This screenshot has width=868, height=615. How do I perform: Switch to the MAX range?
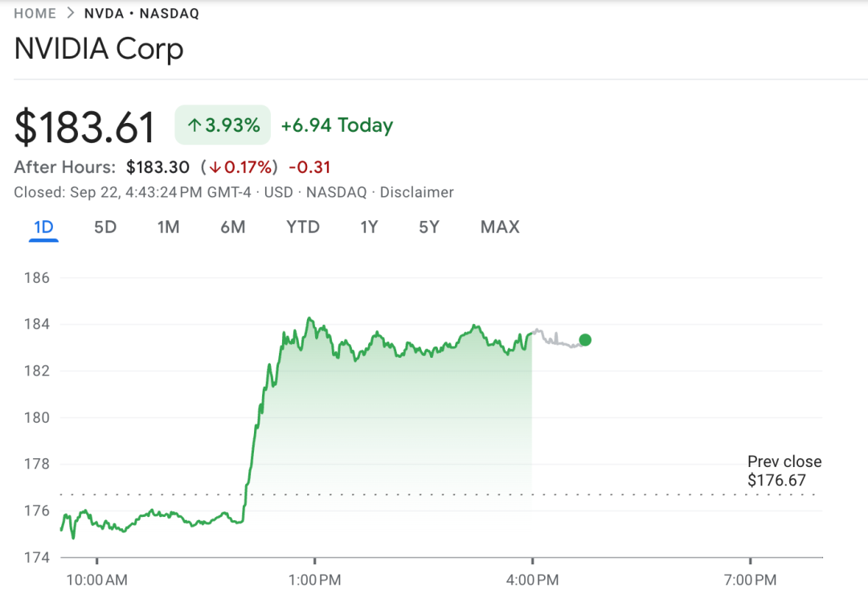point(500,228)
